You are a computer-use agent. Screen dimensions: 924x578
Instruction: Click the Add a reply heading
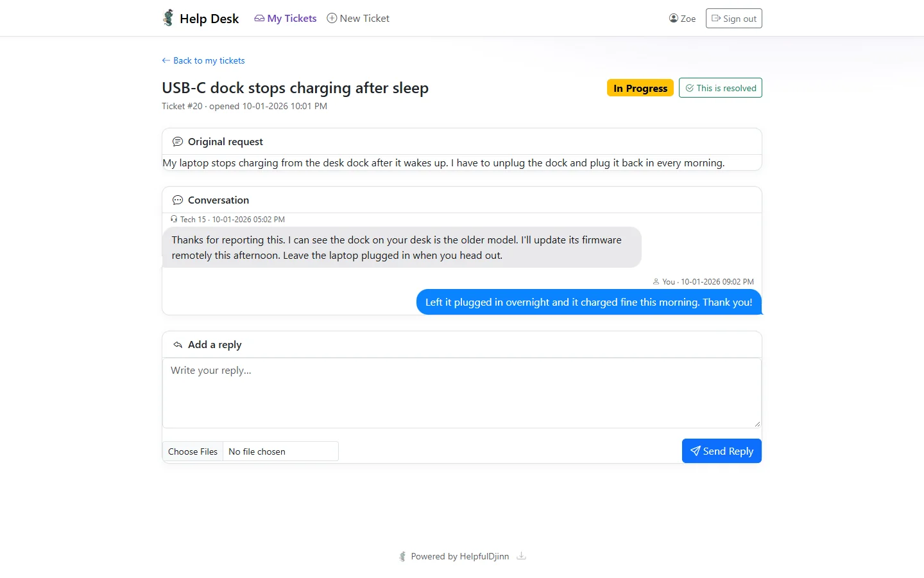pos(215,345)
